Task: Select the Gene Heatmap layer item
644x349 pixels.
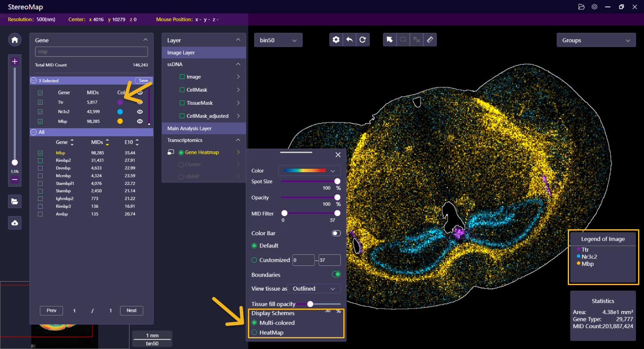Action: point(201,152)
